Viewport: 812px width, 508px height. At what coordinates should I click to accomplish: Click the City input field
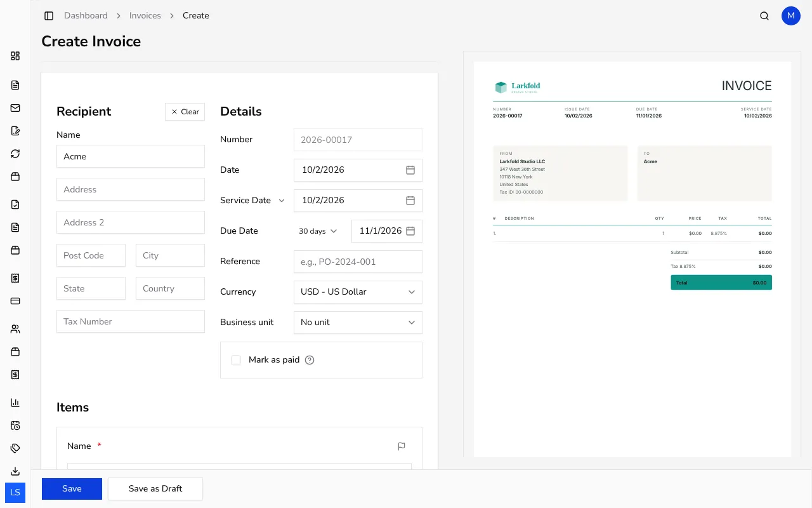(x=170, y=255)
